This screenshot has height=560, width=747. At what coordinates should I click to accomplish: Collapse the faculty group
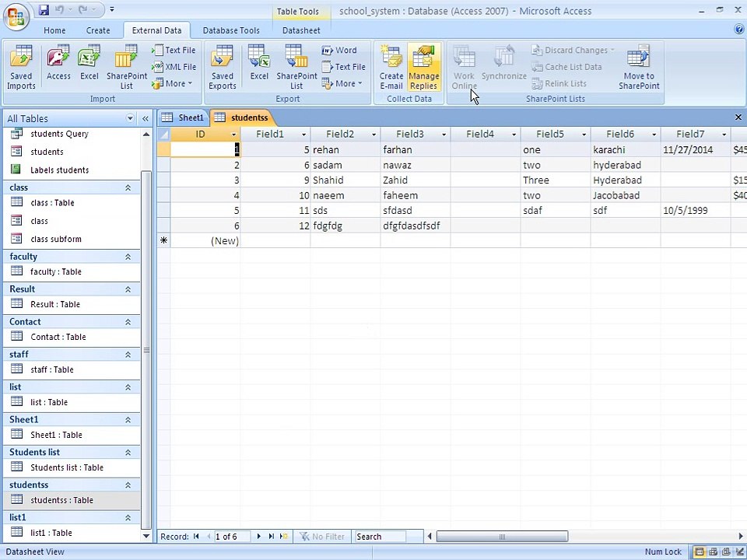tap(128, 257)
